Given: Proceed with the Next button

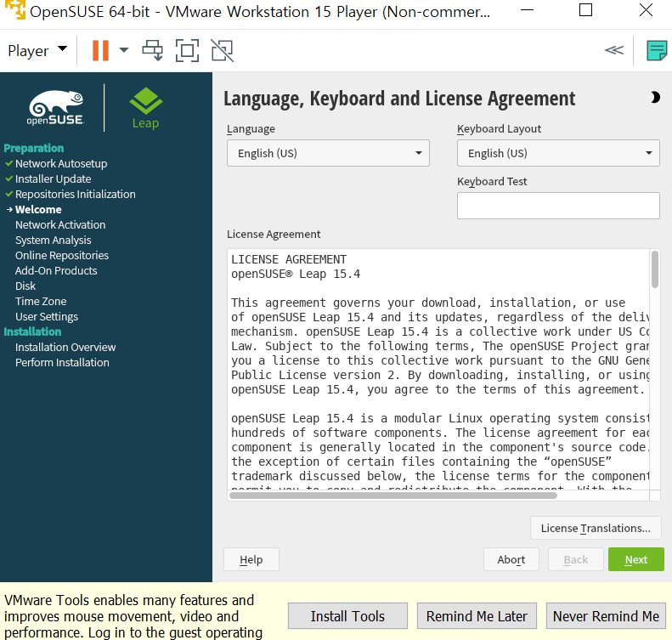Looking at the screenshot, I should point(636,559).
